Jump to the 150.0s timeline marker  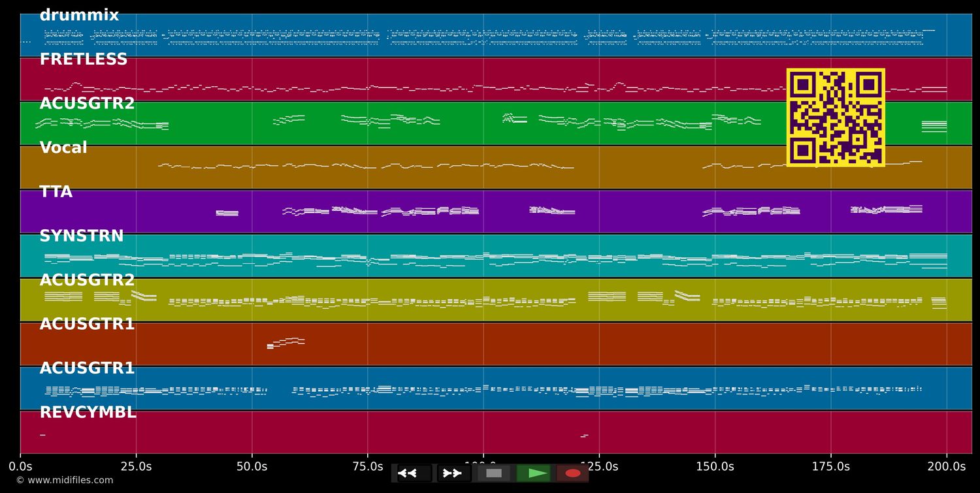pyautogui.click(x=715, y=466)
